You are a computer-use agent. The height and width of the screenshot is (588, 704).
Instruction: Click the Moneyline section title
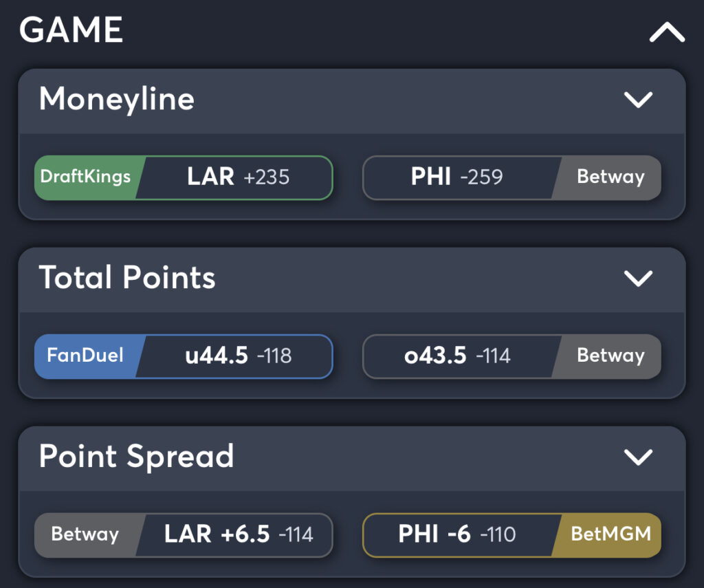[x=117, y=100]
